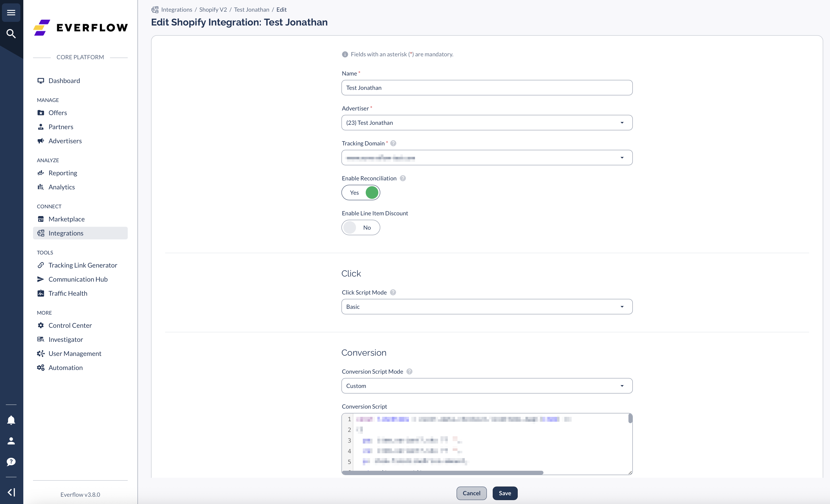
Task: Click the Everflow logo
Action: (81, 27)
